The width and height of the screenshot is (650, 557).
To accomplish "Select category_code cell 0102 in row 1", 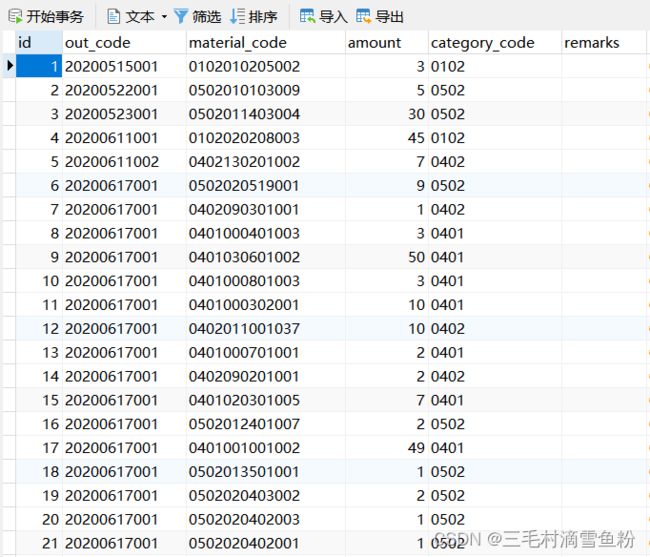I will pos(495,66).
